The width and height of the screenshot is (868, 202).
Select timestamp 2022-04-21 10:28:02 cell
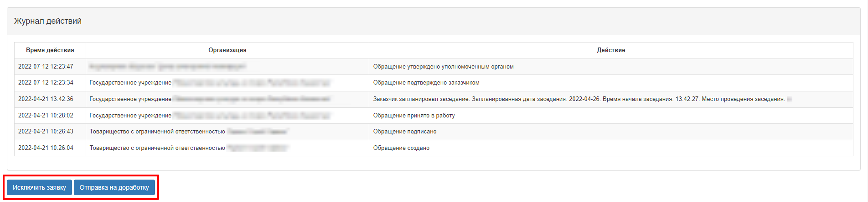(46, 116)
